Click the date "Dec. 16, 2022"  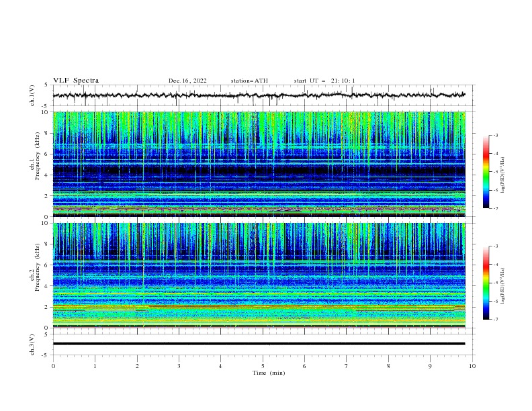tap(187, 81)
